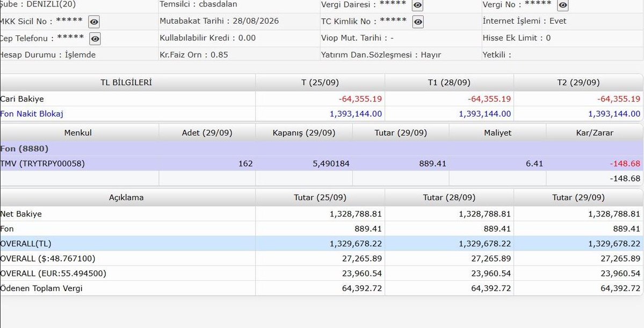Click the Şube DENIZLI(20) field
This screenshot has width=644, height=328.
click(x=38, y=4)
